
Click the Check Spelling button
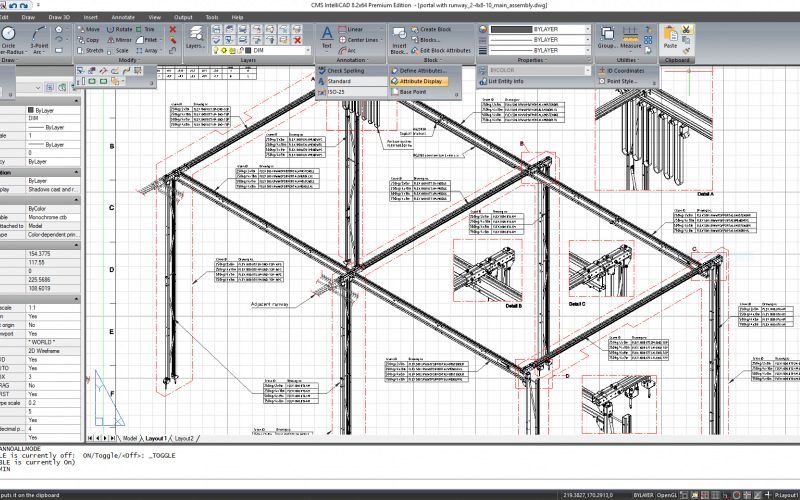point(345,71)
